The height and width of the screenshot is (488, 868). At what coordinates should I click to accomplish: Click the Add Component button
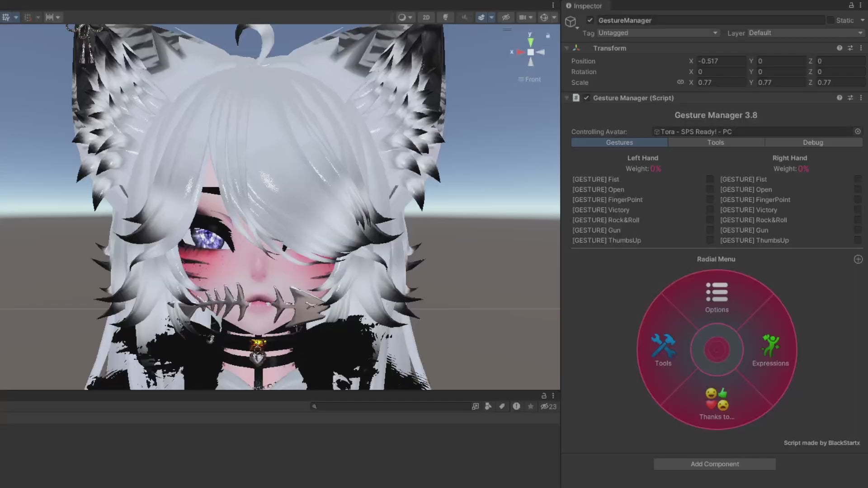coord(714,464)
